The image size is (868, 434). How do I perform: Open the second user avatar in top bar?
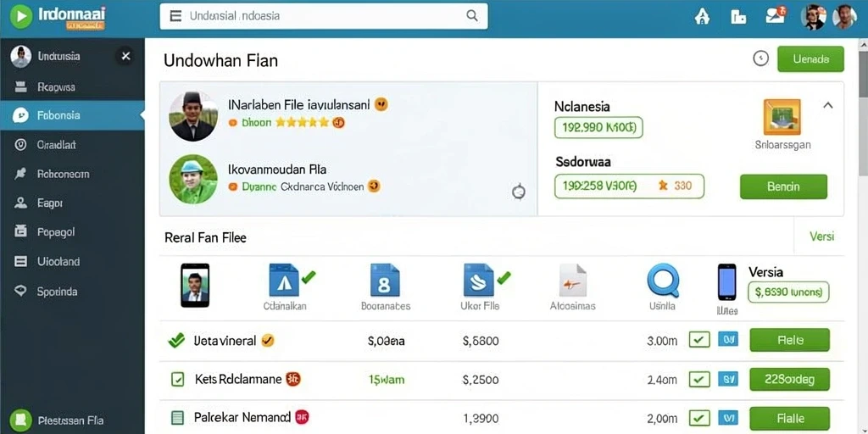coord(844,17)
